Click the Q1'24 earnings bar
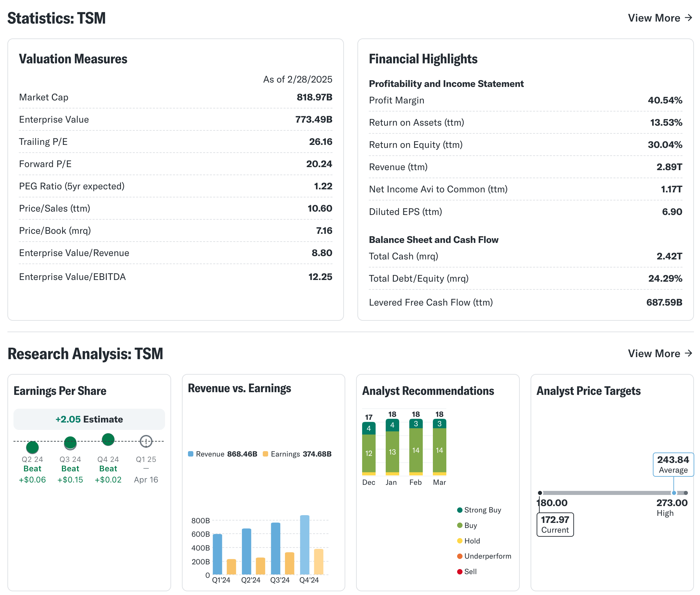Viewport: 700px width, 595px height. point(231,566)
